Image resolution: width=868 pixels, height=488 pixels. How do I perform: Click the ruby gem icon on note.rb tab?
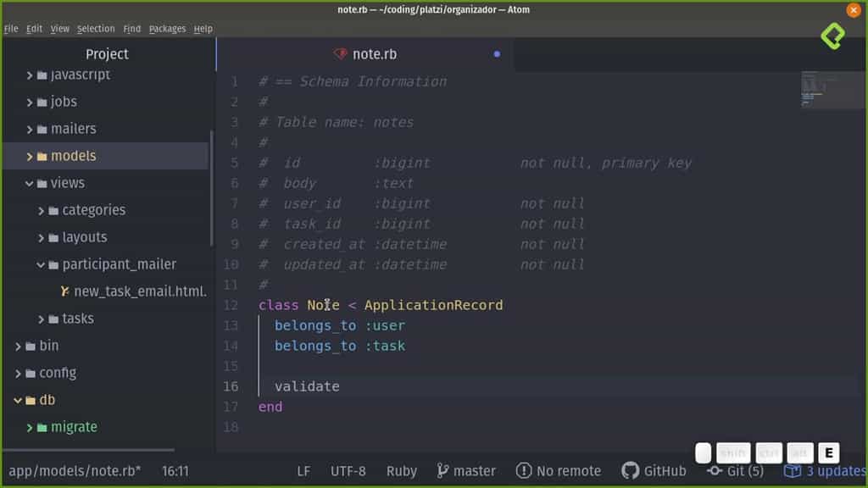pos(338,53)
